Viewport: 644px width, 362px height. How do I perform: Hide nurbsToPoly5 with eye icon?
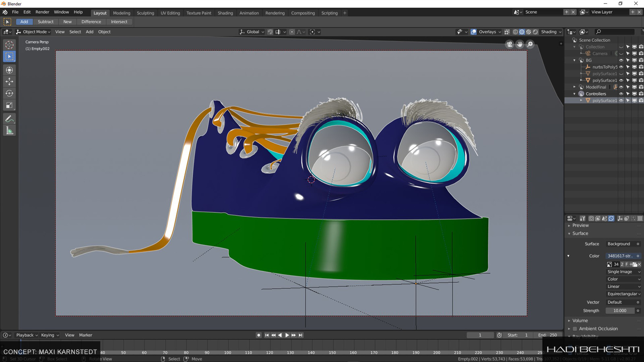621,67
